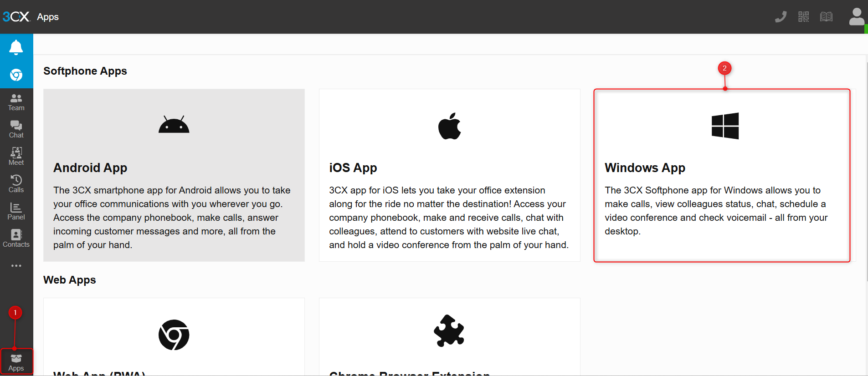Screen dimensions: 868x376
Task: Click the 3CX logo in the header
Action: (16, 17)
